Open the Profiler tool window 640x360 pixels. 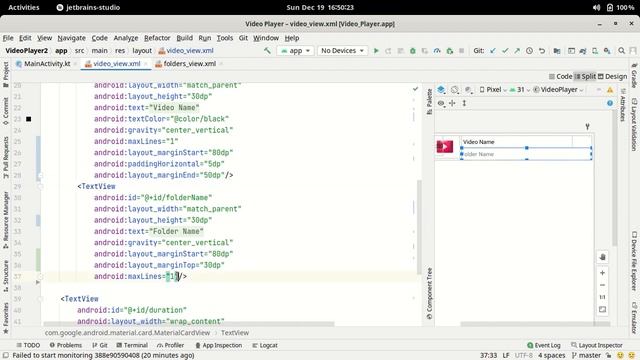point(170,345)
